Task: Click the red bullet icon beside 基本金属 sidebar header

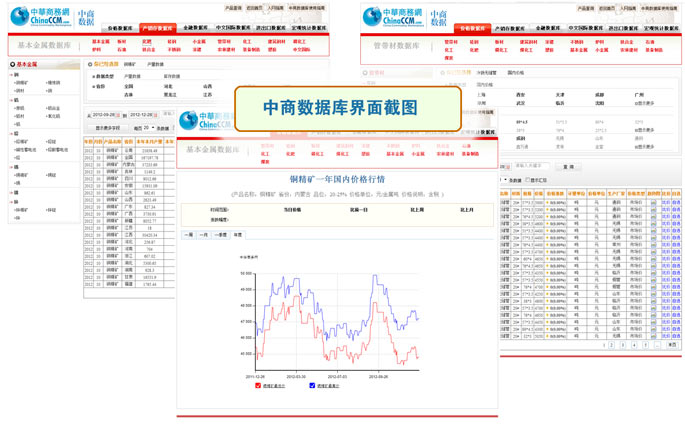Action: click(x=14, y=63)
